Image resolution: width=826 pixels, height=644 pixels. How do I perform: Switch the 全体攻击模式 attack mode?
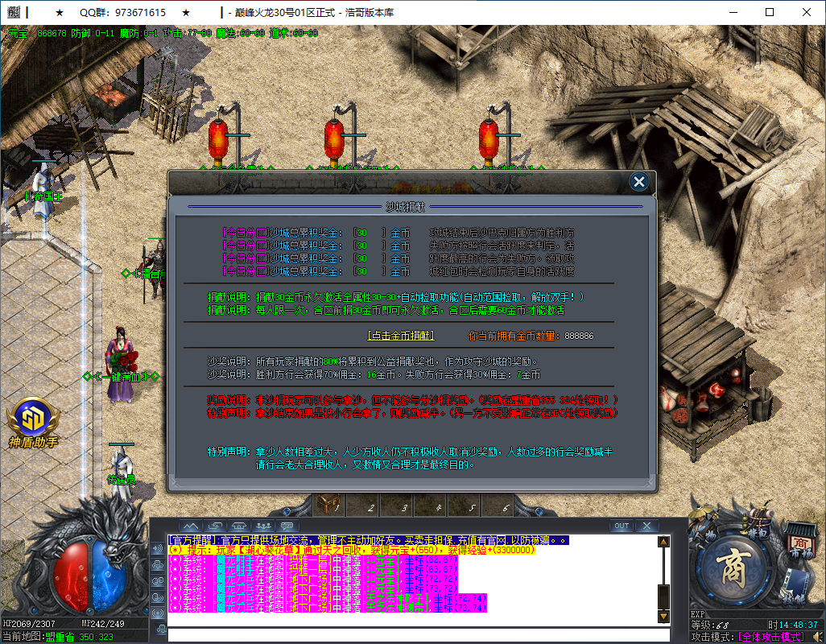[x=771, y=636]
